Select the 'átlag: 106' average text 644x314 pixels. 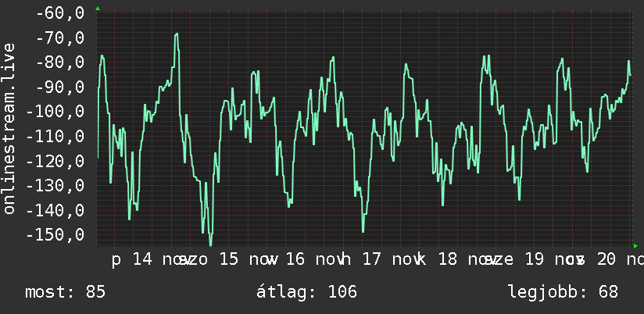pyautogui.click(x=307, y=292)
